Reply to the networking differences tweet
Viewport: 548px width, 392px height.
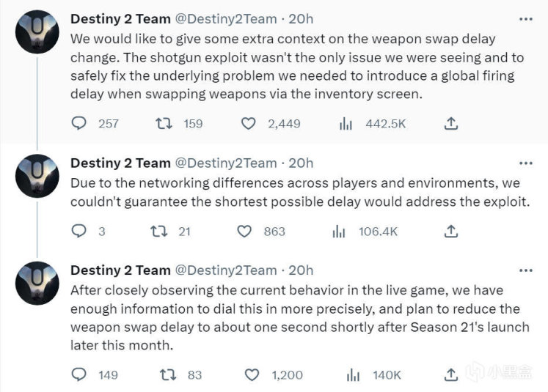79,232
